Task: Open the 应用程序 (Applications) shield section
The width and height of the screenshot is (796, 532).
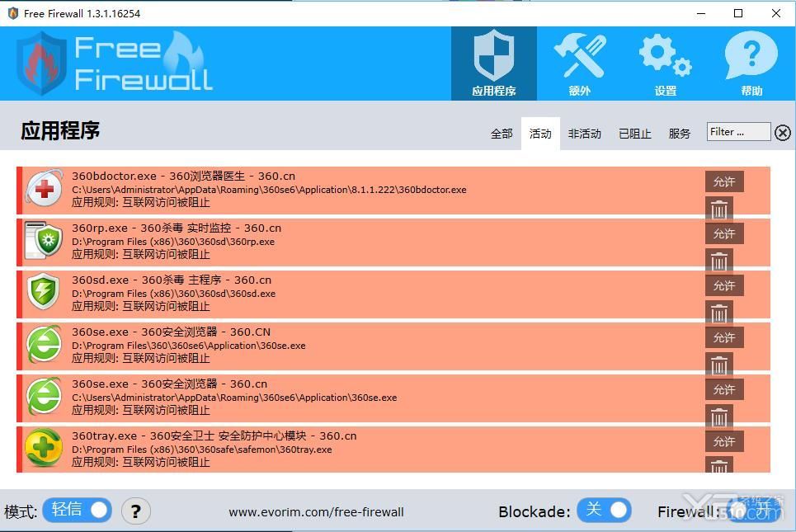Action: coord(493,64)
